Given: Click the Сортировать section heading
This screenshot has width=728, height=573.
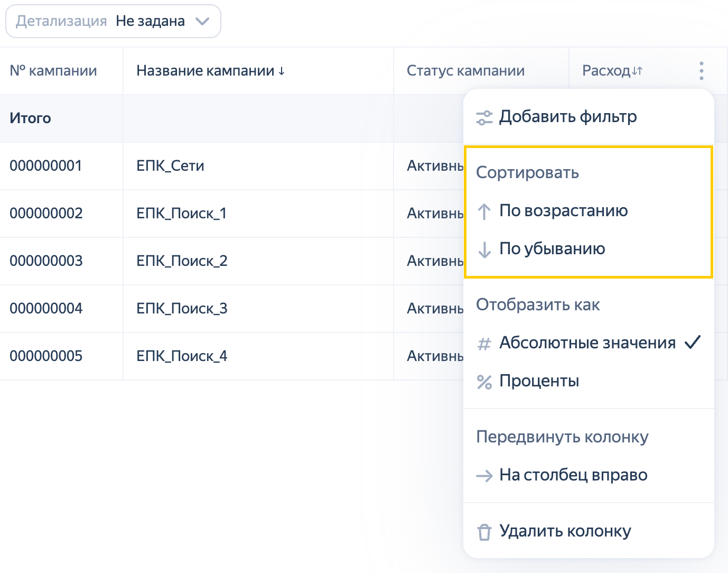Looking at the screenshot, I should point(527,172).
